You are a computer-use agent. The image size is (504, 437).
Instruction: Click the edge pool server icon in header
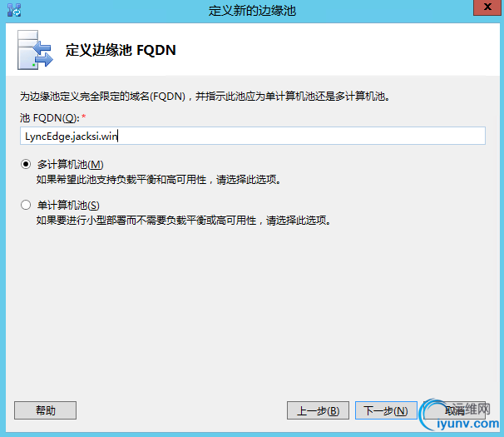(35, 50)
